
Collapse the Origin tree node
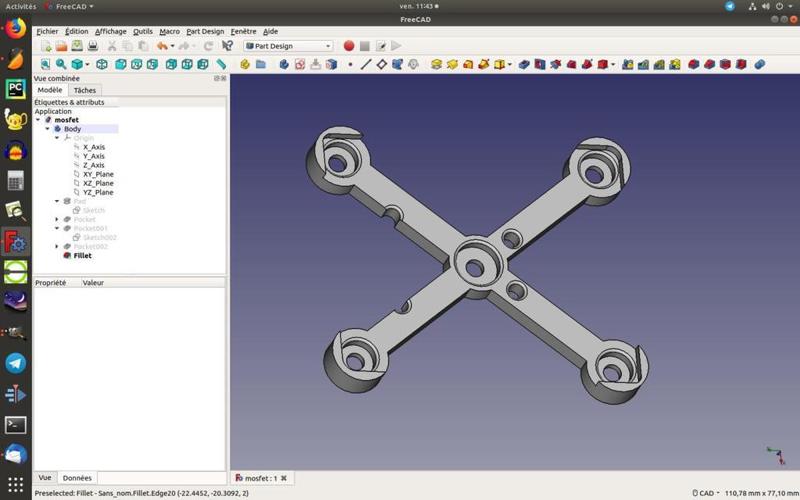coord(57,138)
